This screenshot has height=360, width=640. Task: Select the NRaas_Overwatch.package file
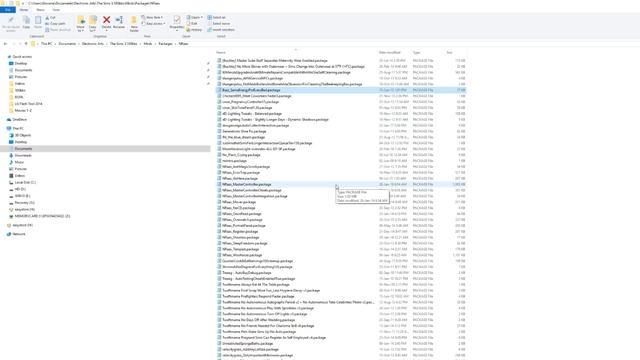pyautogui.click(x=341, y=220)
